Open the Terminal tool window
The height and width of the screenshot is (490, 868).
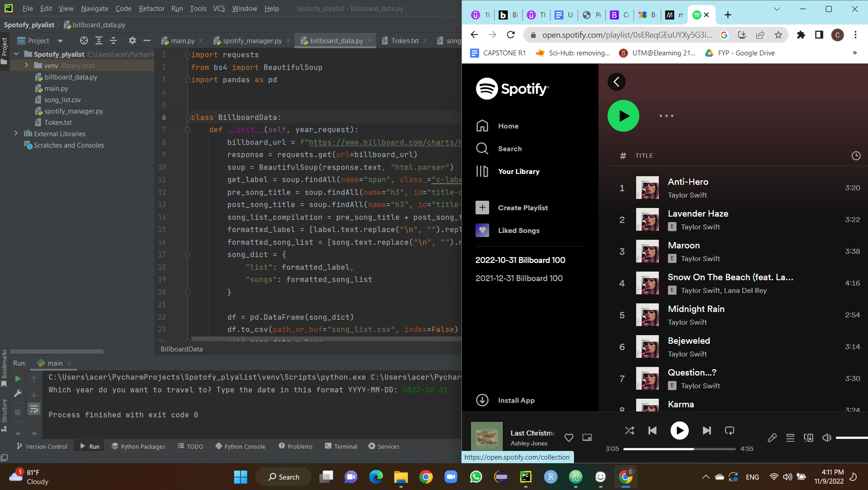pyautogui.click(x=341, y=446)
